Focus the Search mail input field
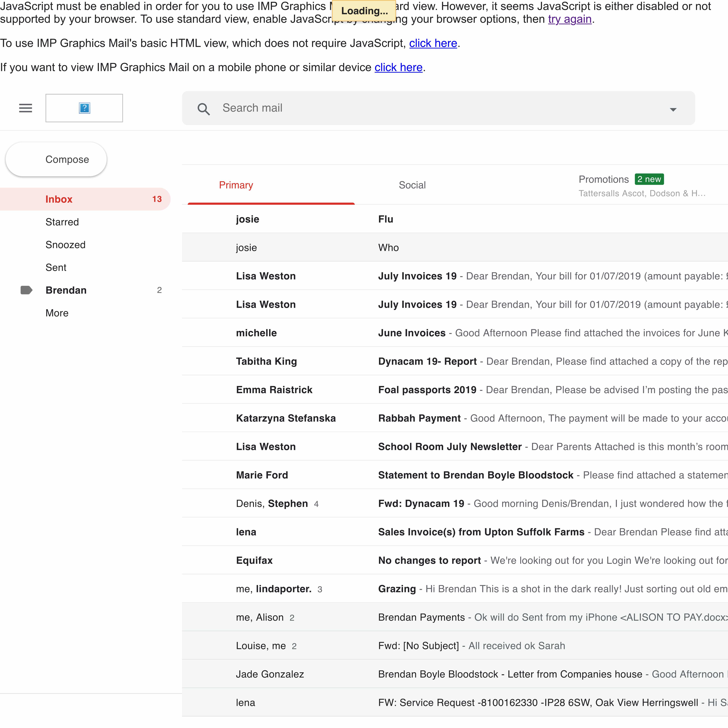Viewport: 728px width, 728px height. tap(415, 108)
